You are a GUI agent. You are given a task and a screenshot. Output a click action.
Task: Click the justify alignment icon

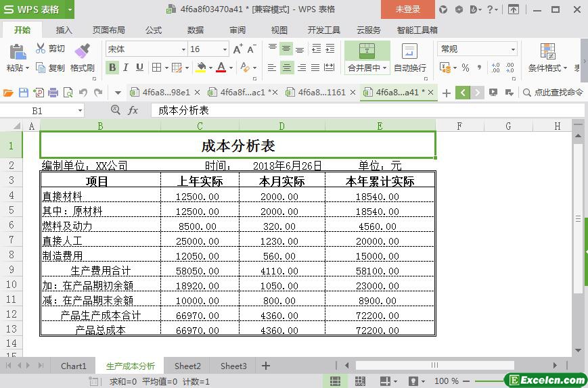315,68
